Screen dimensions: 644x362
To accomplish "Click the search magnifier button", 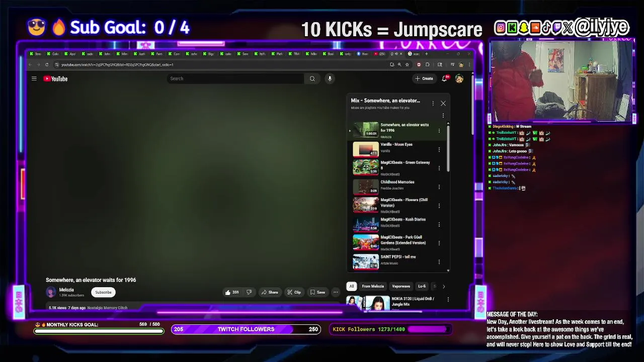I will [x=312, y=78].
